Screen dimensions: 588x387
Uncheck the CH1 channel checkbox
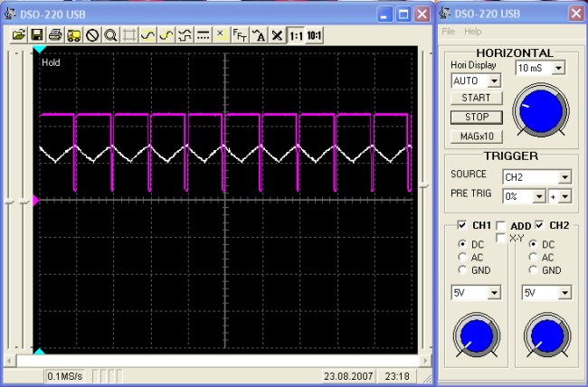pyautogui.click(x=462, y=225)
